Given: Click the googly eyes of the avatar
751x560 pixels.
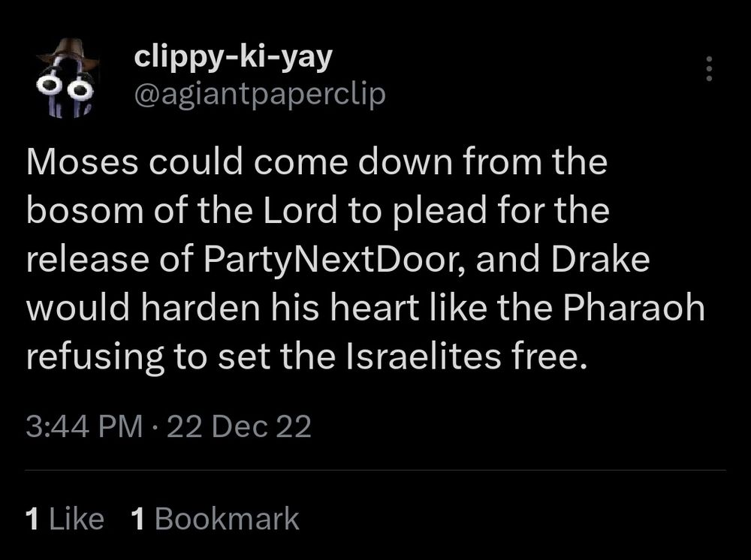Looking at the screenshot, I should click(x=65, y=87).
